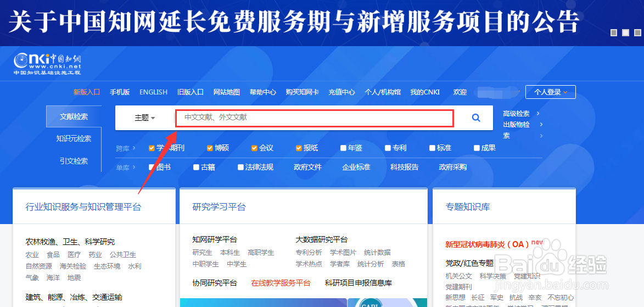The width and height of the screenshot is (644, 307).
Task: Click 生态环境 industry link
Action: 107,266
